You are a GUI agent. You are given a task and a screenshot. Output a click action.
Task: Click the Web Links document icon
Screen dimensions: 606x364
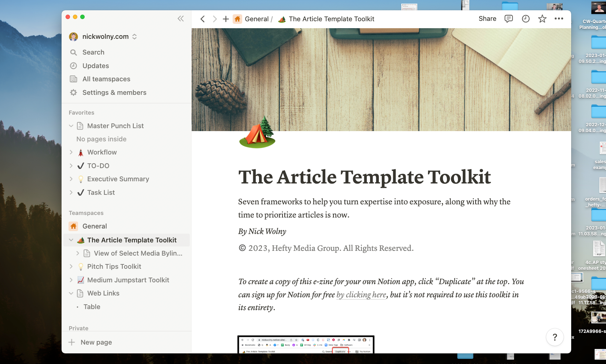coord(80,293)
